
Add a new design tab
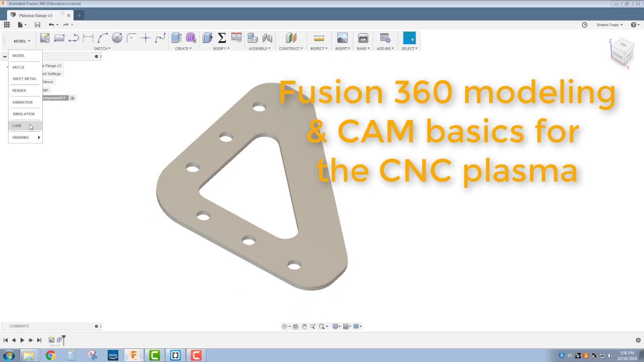pyautogui.click(x=79, y=16)
